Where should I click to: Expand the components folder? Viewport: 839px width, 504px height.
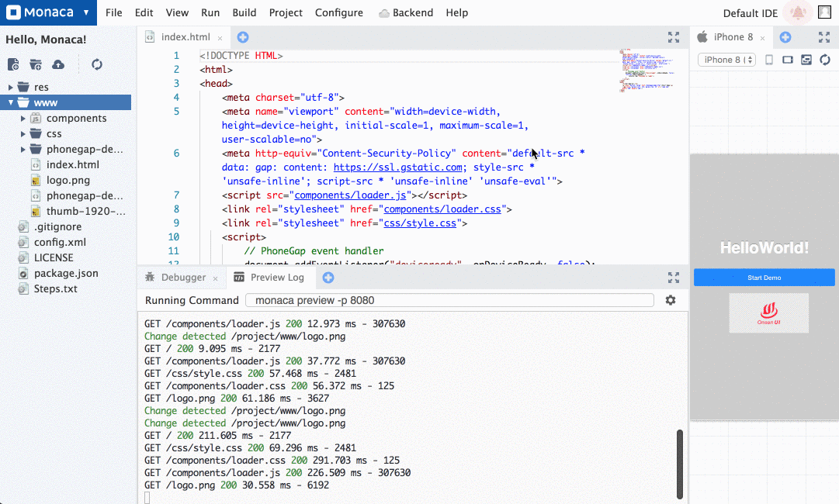[23, 118]
